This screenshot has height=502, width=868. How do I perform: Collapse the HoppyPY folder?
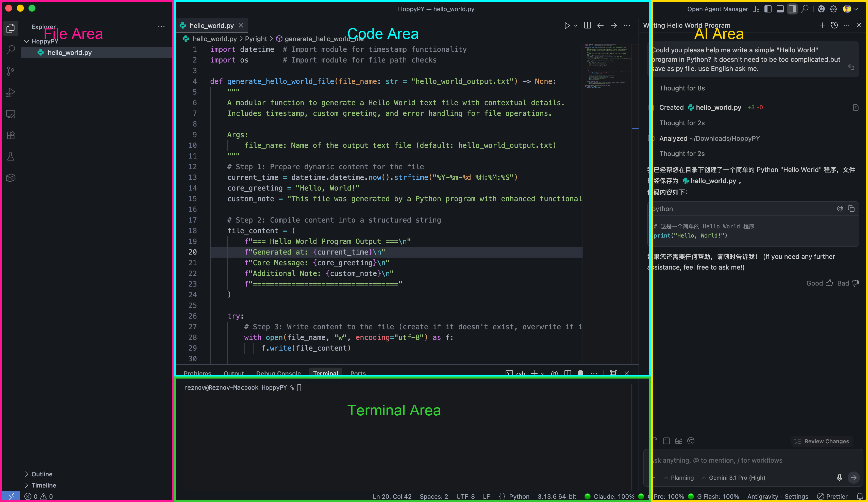(26, 41)
